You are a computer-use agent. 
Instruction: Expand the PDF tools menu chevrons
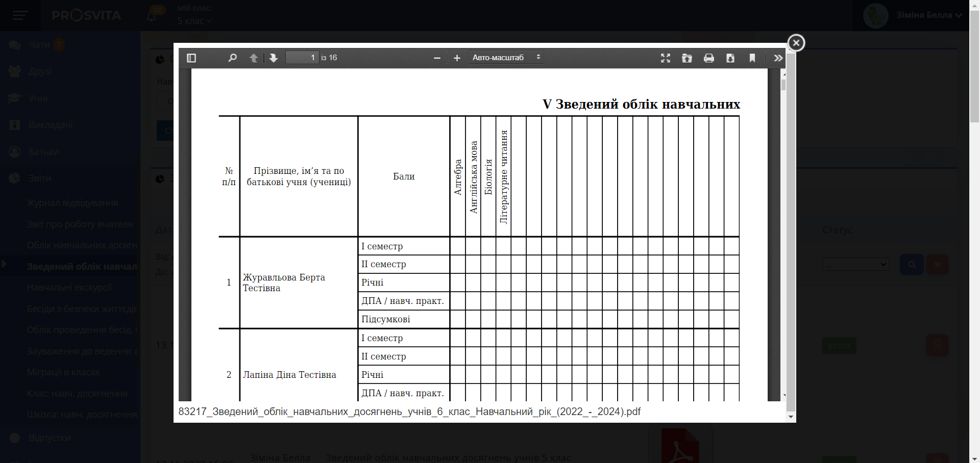click(x=778, y=58)
